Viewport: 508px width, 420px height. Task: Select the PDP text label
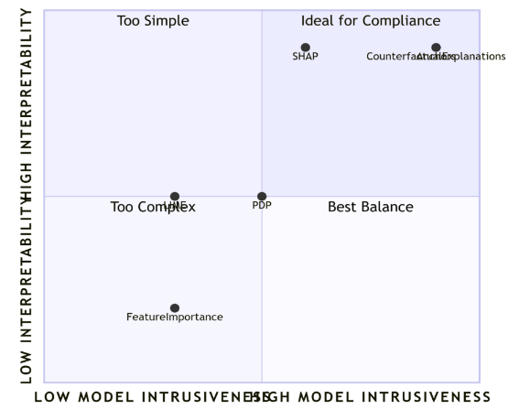(x=262, y=205)
